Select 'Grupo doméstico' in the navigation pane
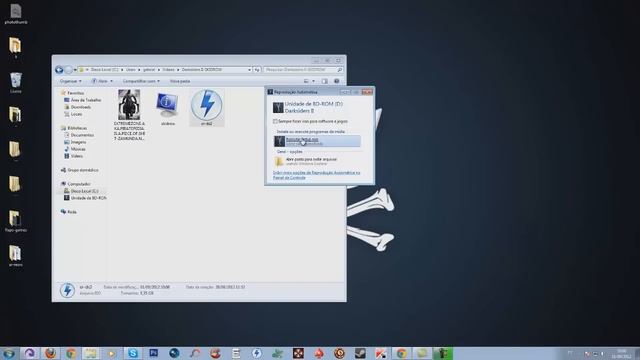Image resolution: width=640 pixels, height=360 pixels. (82, 170)
